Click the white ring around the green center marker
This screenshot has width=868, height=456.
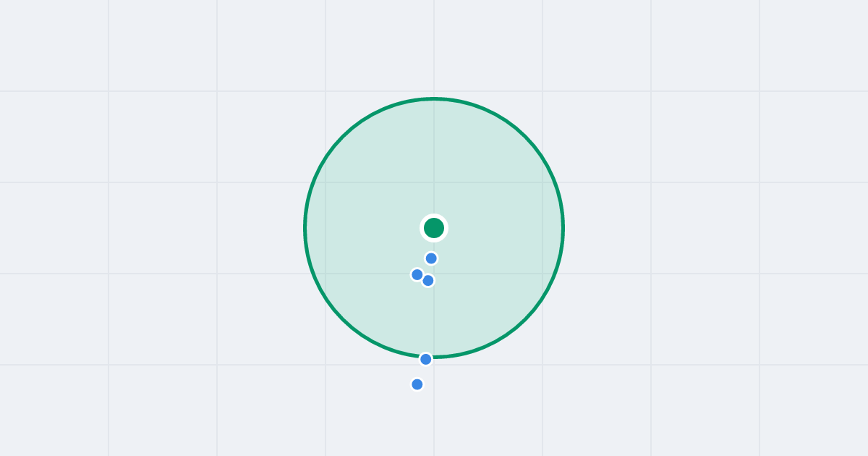434,215
